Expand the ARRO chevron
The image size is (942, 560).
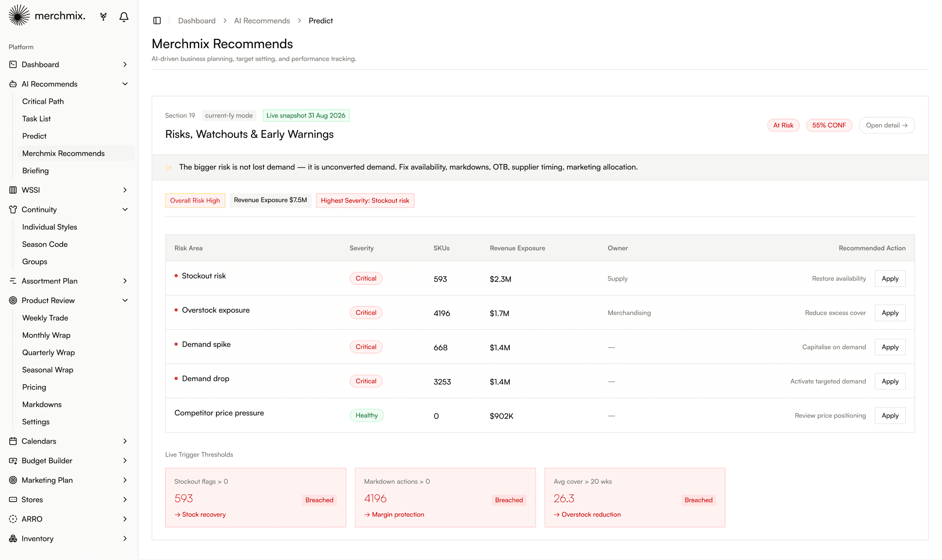click(x=125, y=519)
